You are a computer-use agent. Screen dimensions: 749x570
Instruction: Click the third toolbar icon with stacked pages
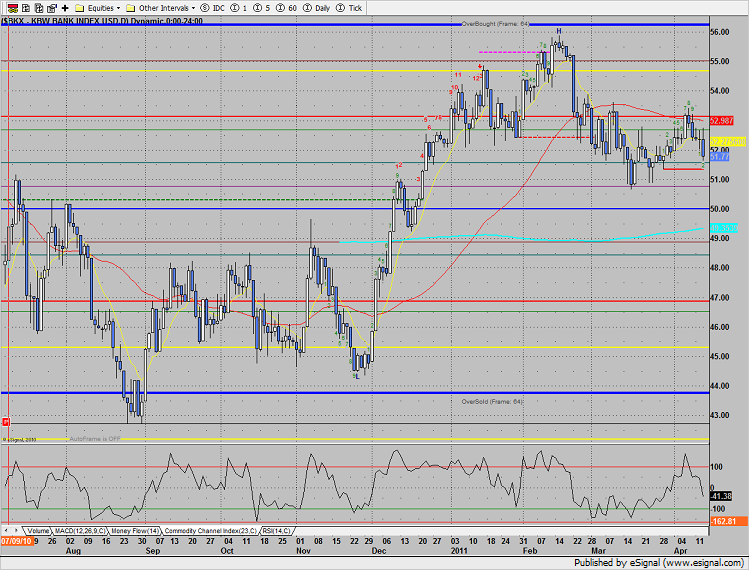point(39,8)
